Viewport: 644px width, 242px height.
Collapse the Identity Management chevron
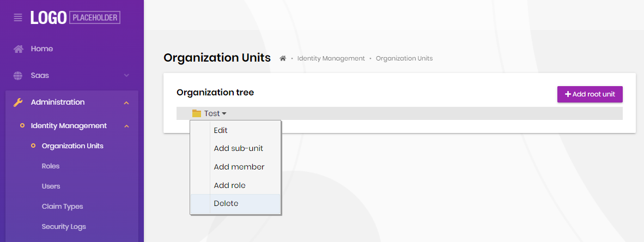(126, 126)
